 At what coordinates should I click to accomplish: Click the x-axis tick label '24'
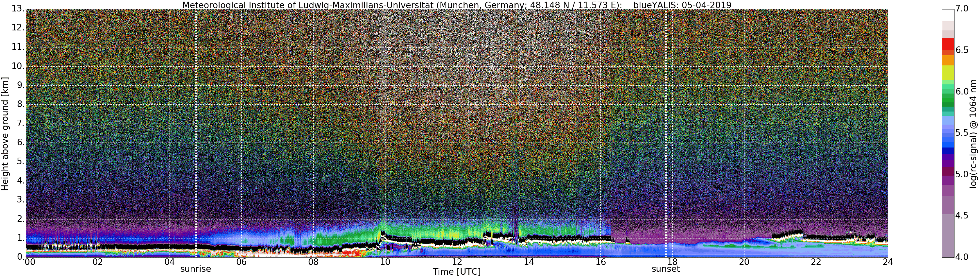pos(888,262)
